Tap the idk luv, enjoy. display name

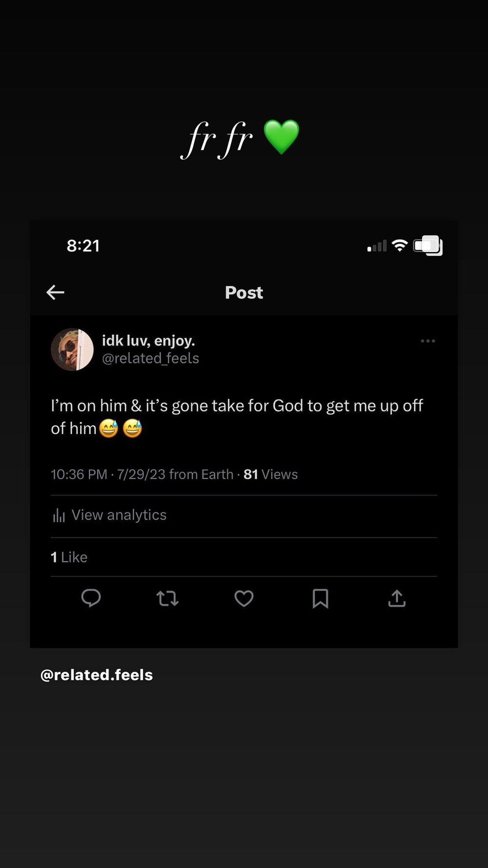[x=148, y=340]
